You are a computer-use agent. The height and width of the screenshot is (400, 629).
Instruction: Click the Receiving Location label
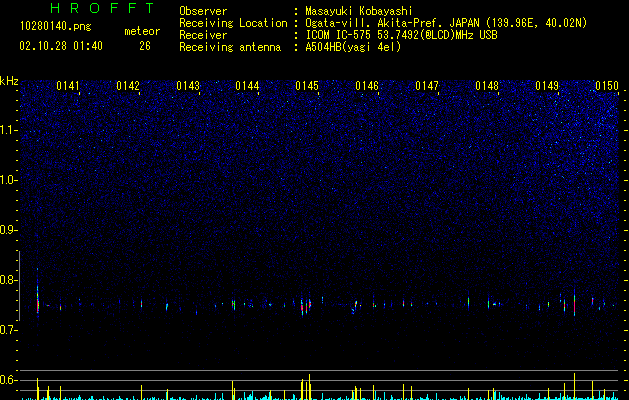233,23
